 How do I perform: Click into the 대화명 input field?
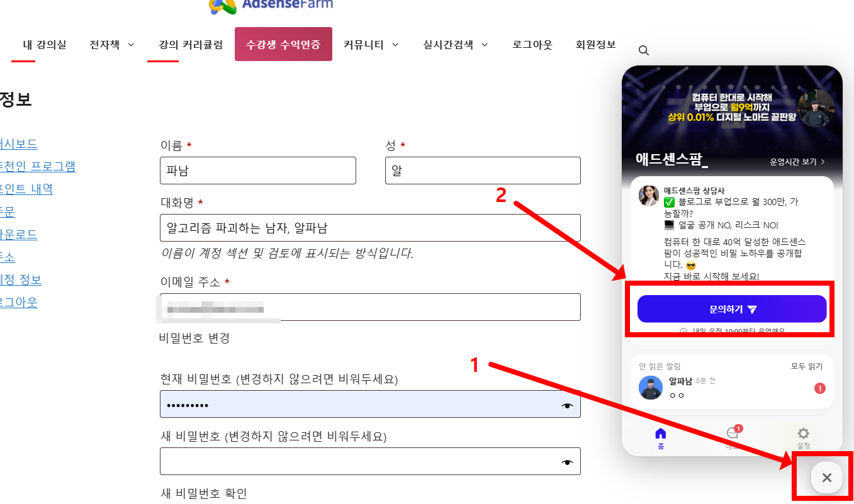pos(370,228)
